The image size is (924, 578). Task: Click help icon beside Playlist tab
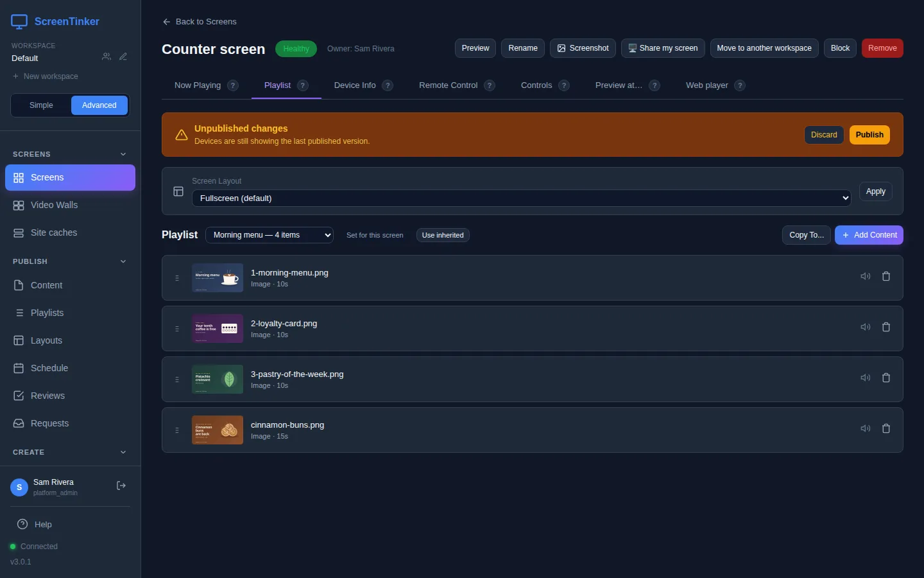click(x=303, y=85)
